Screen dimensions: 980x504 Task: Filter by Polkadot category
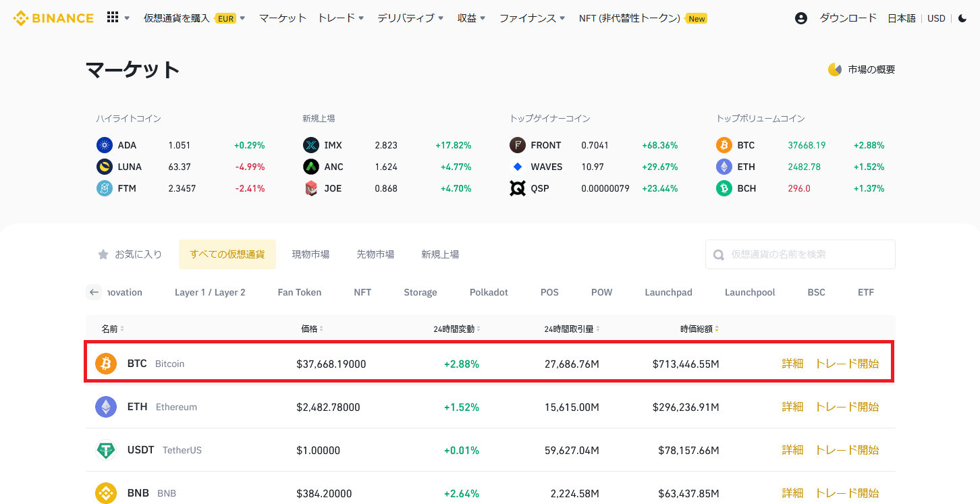pyautogui.click(x=489, y=292)
